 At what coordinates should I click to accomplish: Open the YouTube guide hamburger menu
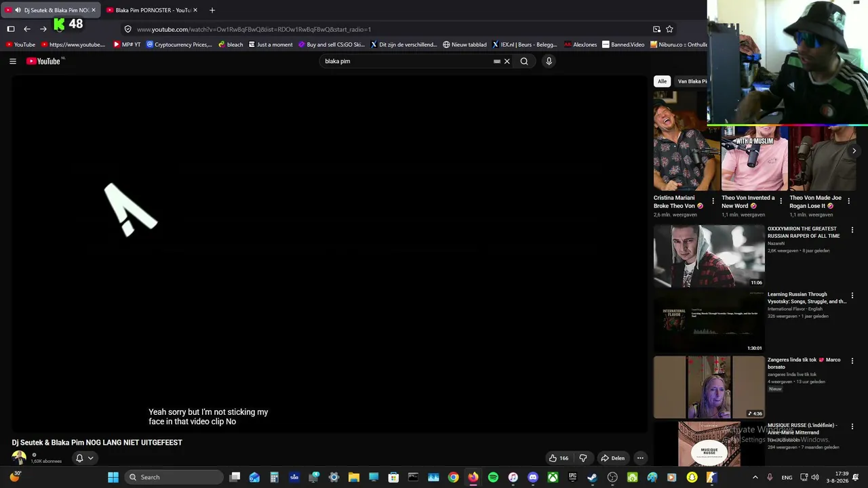coord(13,61)
